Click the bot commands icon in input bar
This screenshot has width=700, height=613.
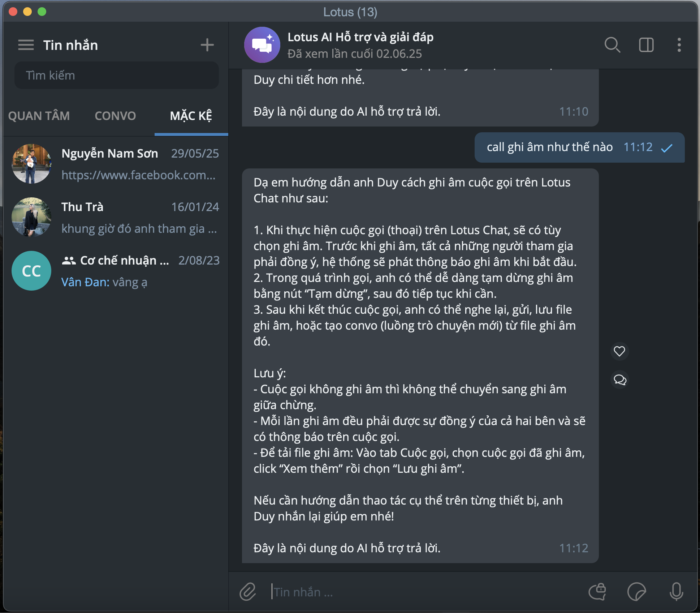pos(597,592)
